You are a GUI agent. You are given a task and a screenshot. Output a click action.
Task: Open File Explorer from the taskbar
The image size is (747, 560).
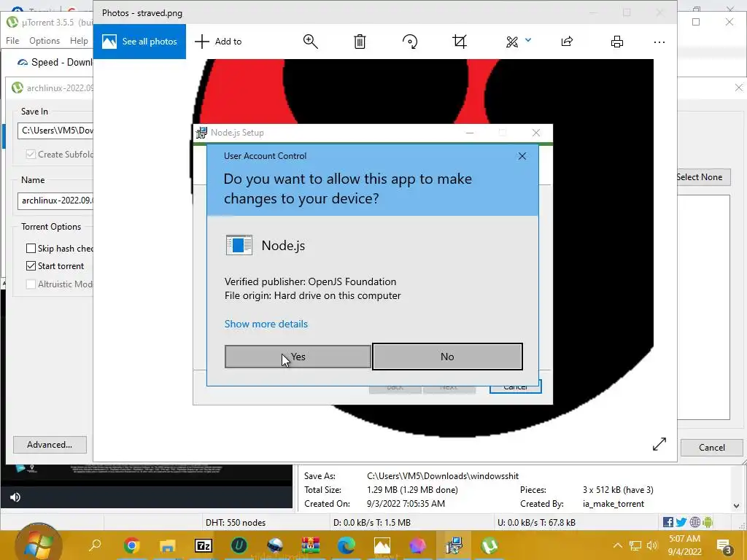click(168, 545)
